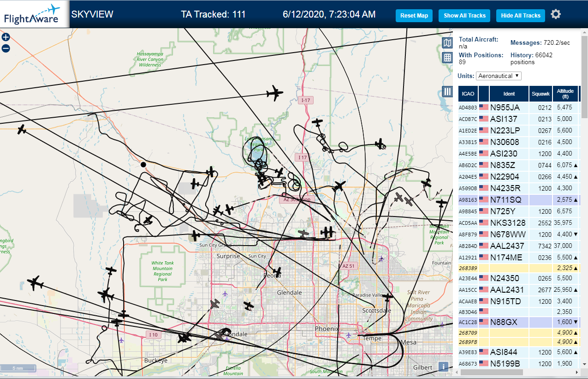Select the AAL2437 aircraft row
This screenshot has height=379, width=588.
point(519,246)
